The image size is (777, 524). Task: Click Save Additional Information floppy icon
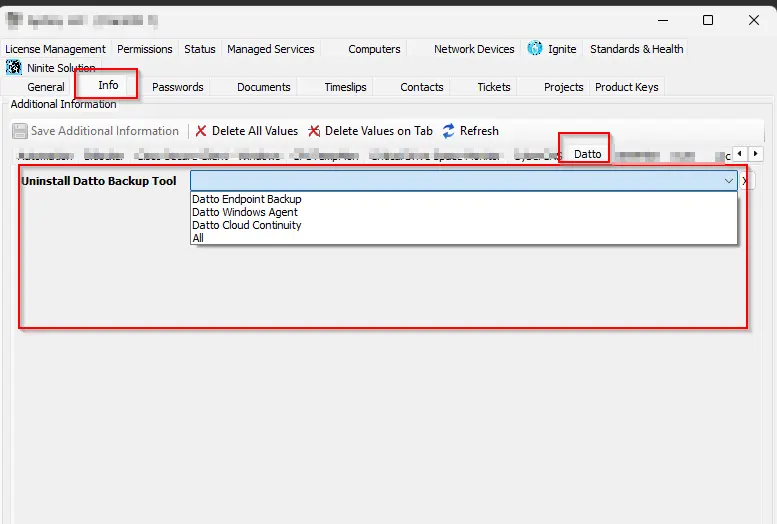coord(20,131)
